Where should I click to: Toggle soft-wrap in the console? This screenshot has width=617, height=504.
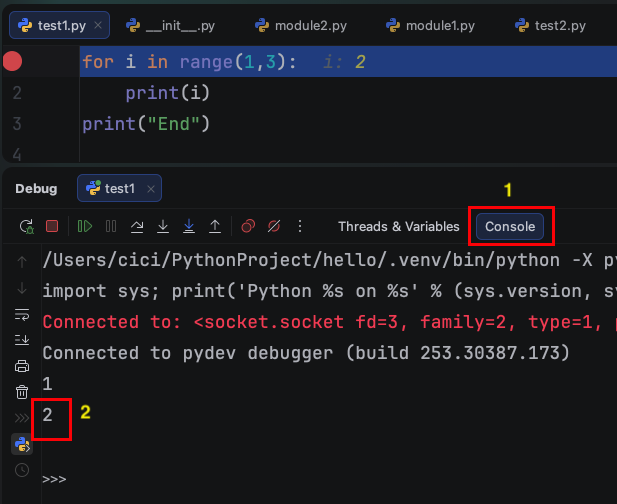click(22, 314)
